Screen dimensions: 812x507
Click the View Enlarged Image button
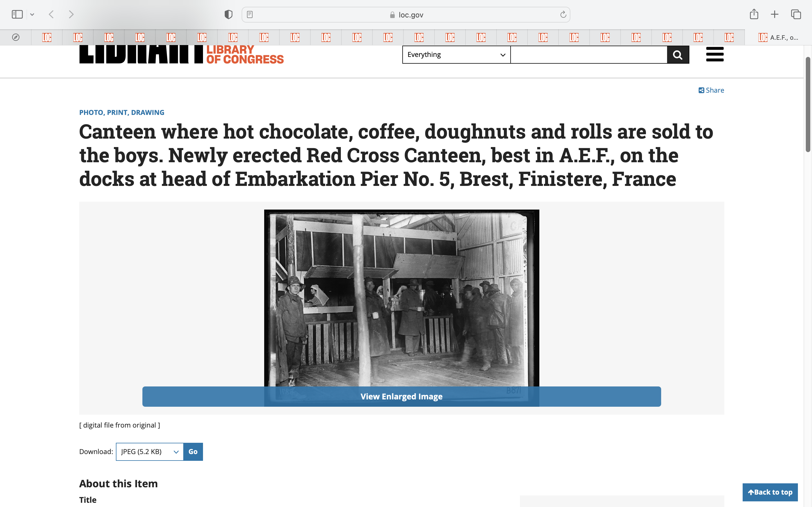pos(401,396)
